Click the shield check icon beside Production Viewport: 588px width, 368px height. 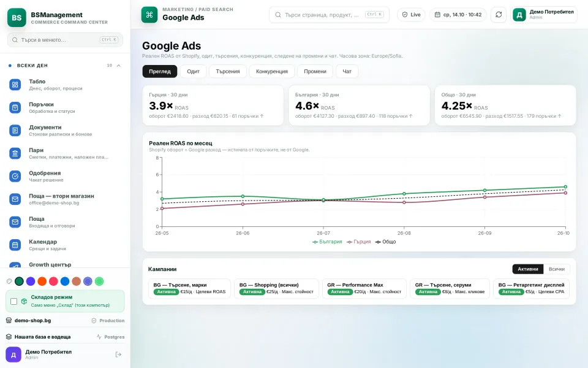point(94,321)
